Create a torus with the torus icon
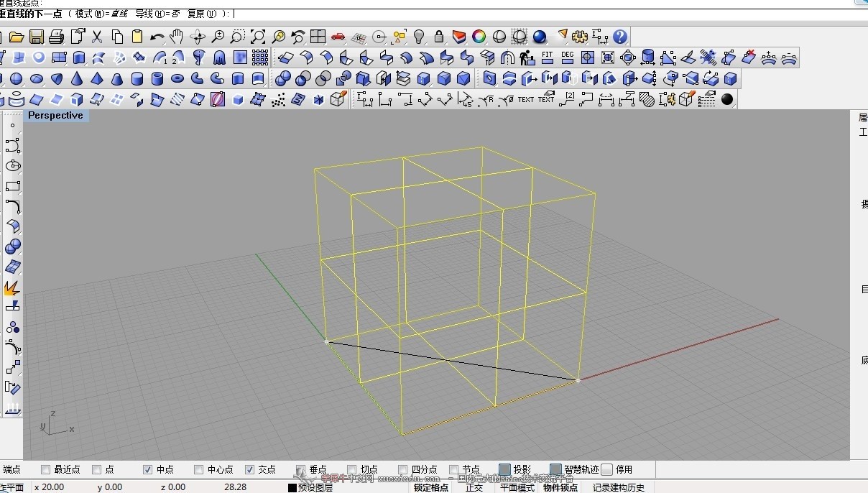The width and height of the screenshot is (868, 493). point(177,78)
